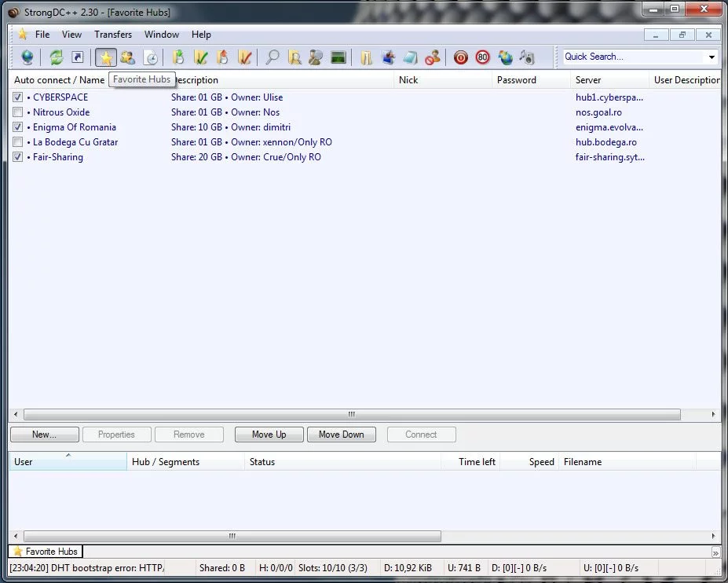Select the CYBERSPACE hub row
The height and width of the screenshot is (583, 728).
click(x=364, y=97)
